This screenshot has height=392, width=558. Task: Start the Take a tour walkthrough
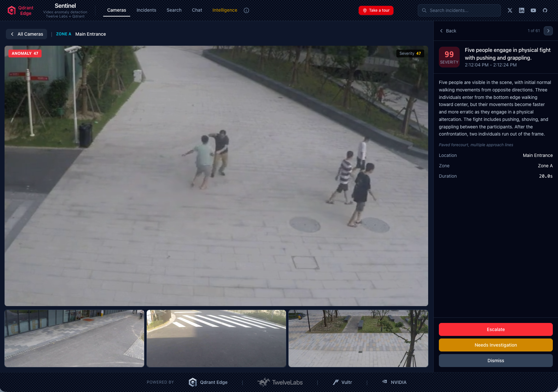(x=376, y=10)
